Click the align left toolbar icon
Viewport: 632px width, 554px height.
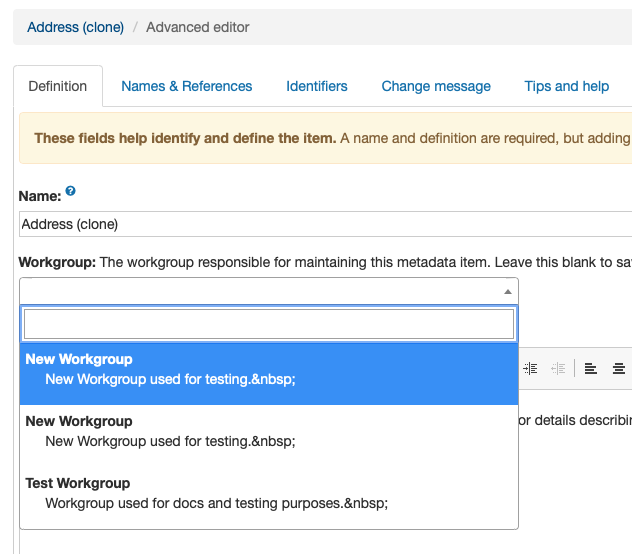pyautogui.click(x=590, y=369)
